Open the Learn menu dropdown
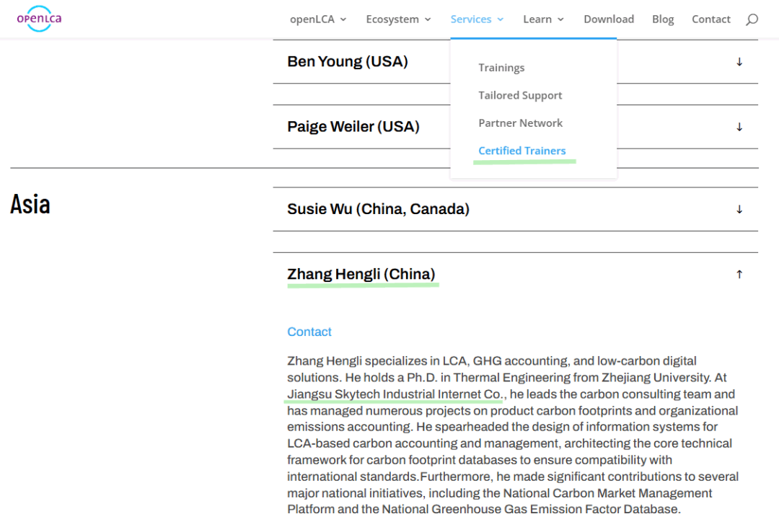 coord(544,19)
